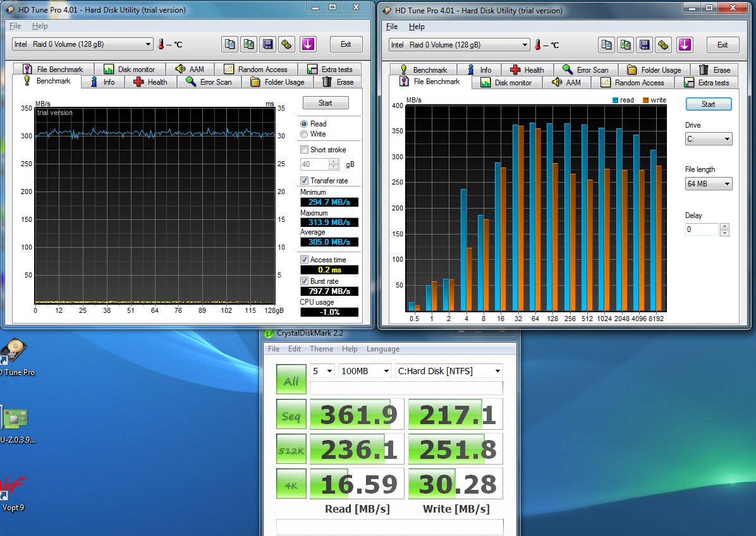Click the Delay input field
Screen dimensions: 756x536
pyautogui.click(x=702, y=229)
